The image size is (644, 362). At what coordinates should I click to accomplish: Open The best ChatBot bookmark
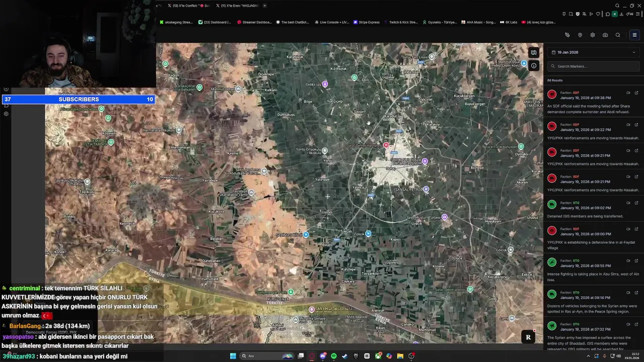[292, 22]
